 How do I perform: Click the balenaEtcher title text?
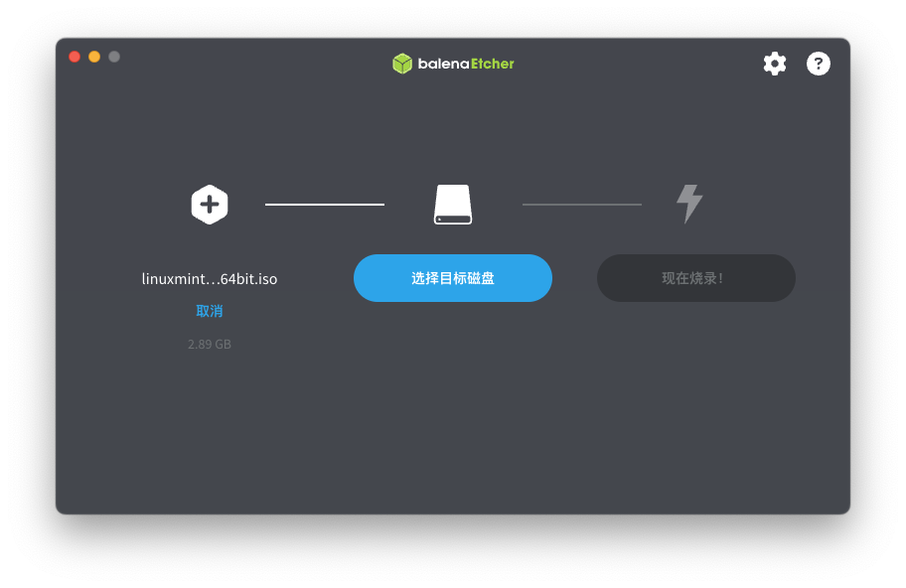coord(466,64)
